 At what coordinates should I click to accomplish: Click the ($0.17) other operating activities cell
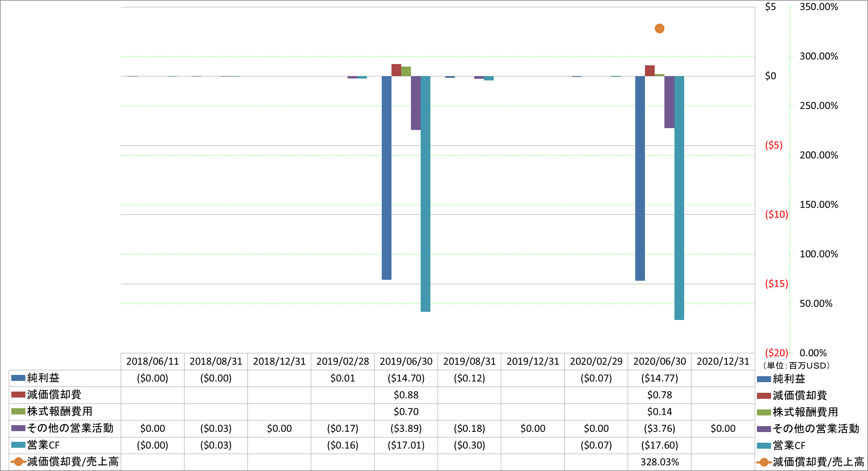[343, 429]
